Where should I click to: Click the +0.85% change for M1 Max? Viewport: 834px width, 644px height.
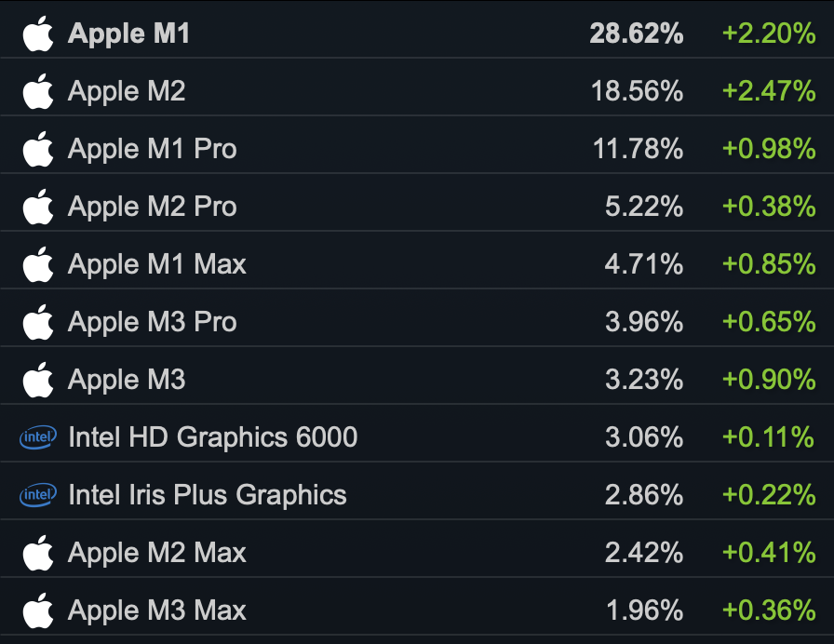pos(769,264)
